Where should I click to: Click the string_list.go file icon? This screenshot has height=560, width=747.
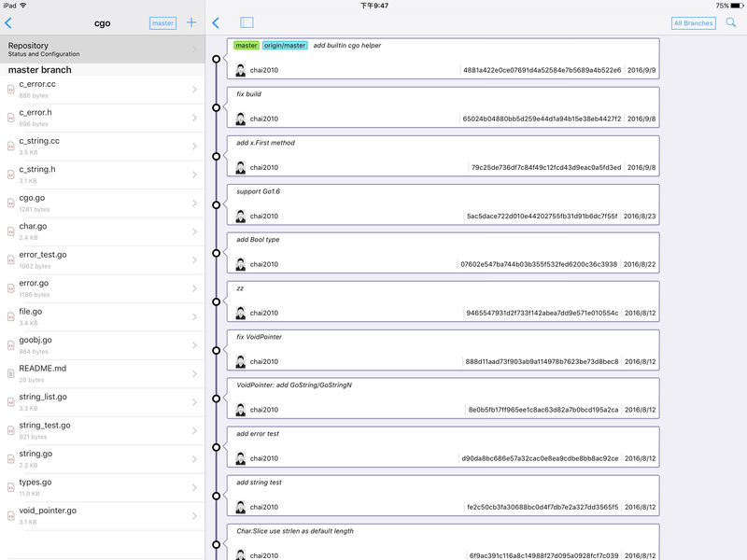pyautogui.click(x=10, y=402)
